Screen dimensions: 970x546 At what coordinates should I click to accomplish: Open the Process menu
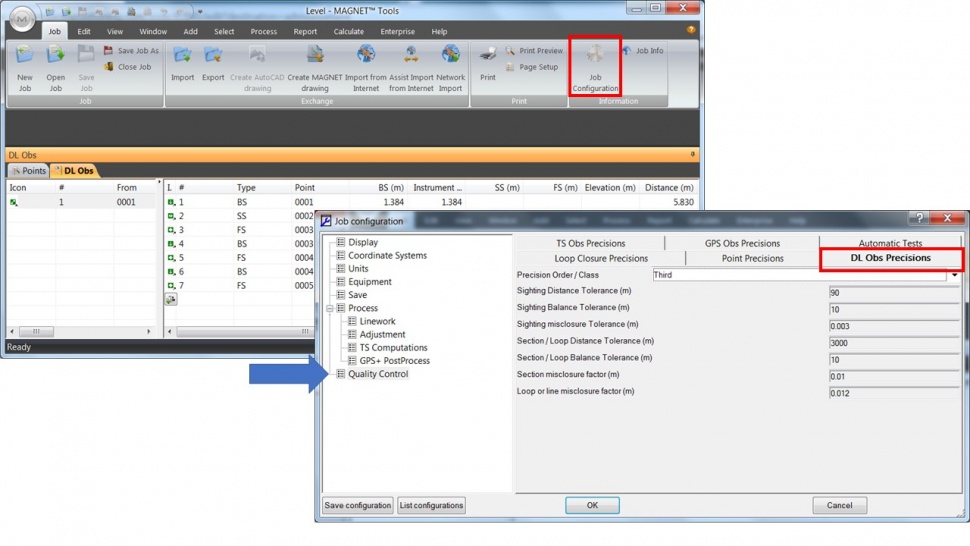tap(264, 32)
